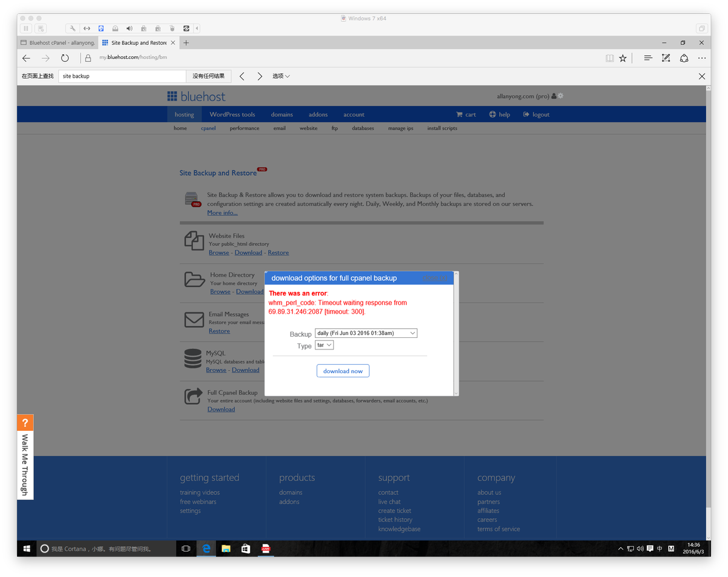Restore Email Messages
The width and height of the screenshot is (728, 577).
[x=219, y=331]
